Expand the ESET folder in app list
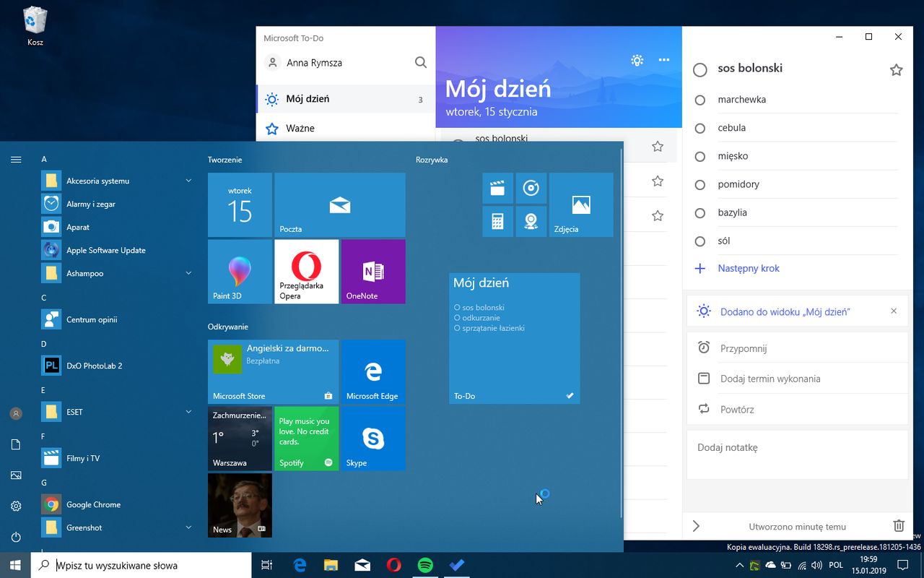The height and width of the screenshot is (578, 924). coord(188,412)
